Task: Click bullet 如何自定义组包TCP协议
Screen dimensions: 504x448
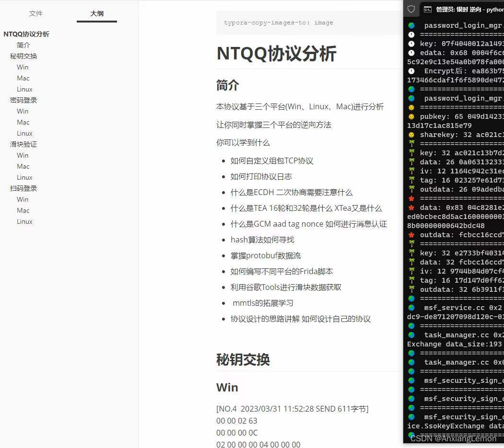Action: click(271, 161)
